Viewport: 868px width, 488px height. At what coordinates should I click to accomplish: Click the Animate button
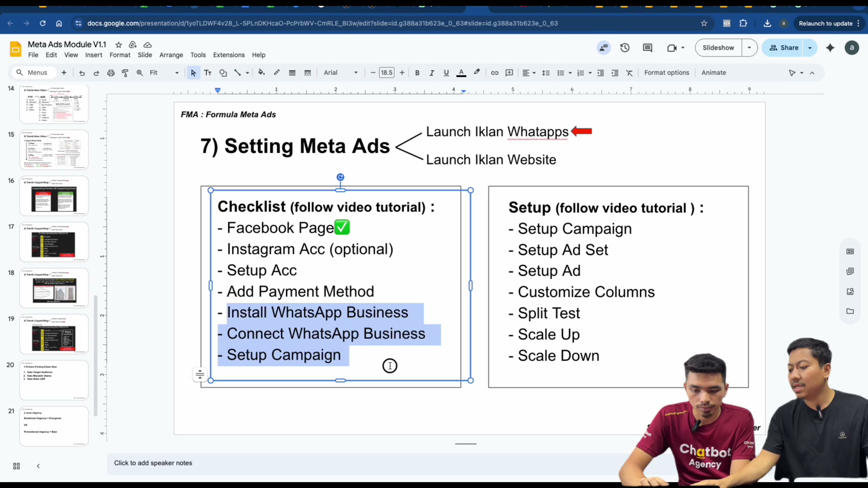click(713, 73)
